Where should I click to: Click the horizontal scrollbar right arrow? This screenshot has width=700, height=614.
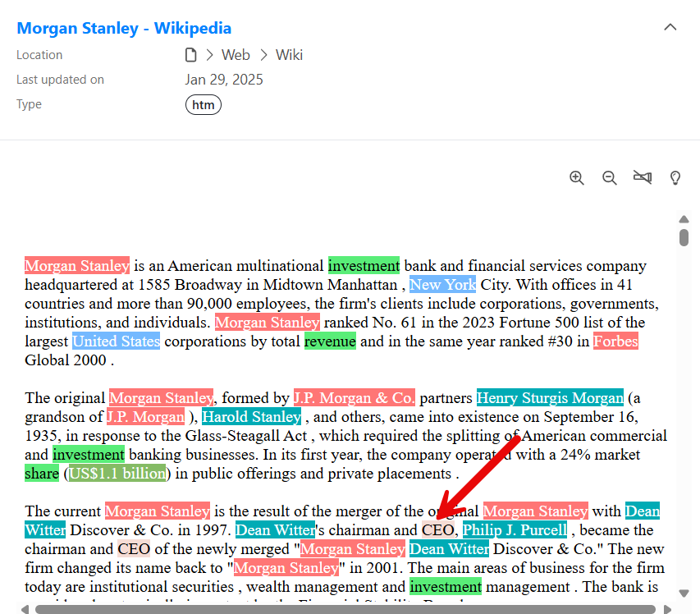coord(667,610)
